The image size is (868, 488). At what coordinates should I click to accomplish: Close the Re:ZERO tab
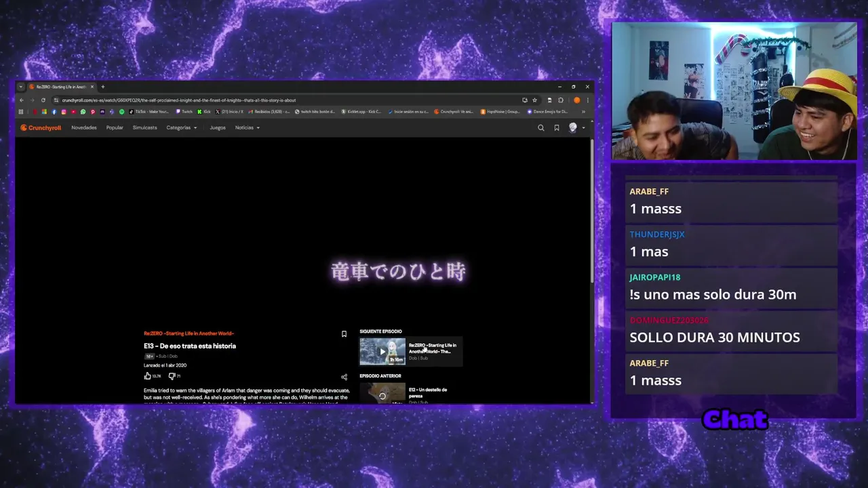tap(92, 87)
